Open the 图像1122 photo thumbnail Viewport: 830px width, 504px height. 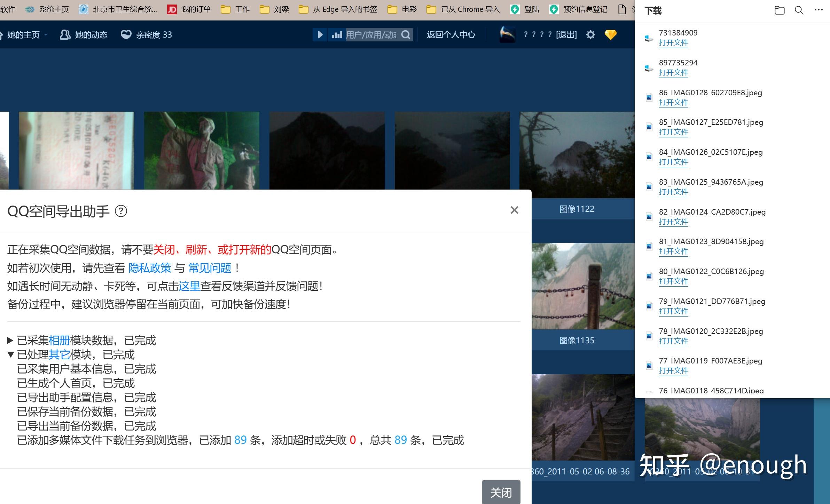[x=577, y=155]
